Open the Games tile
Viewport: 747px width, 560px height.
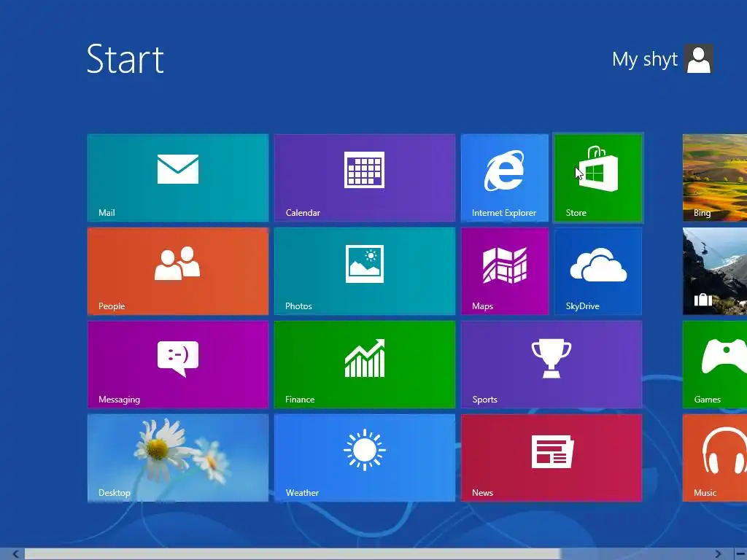715,365
